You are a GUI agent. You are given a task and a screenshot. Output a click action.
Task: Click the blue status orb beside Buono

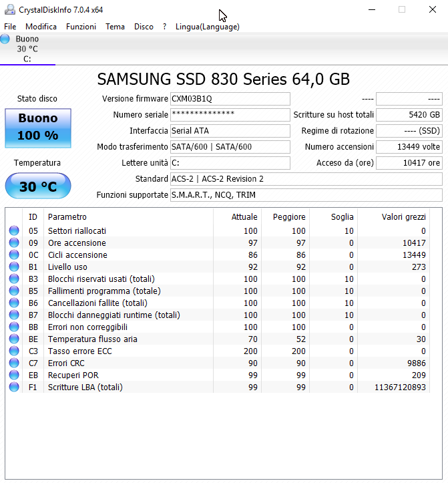tap(5, 39)
